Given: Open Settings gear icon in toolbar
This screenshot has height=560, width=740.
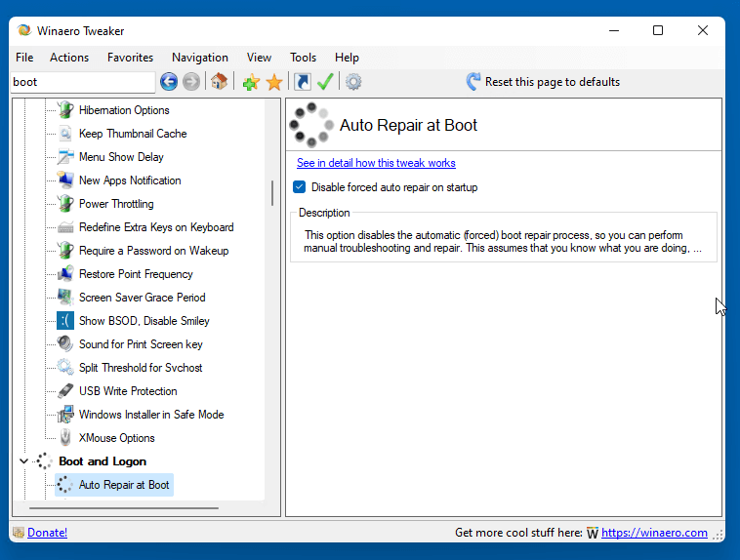Looking at the screenshot, I should click(x=353, y=82).
